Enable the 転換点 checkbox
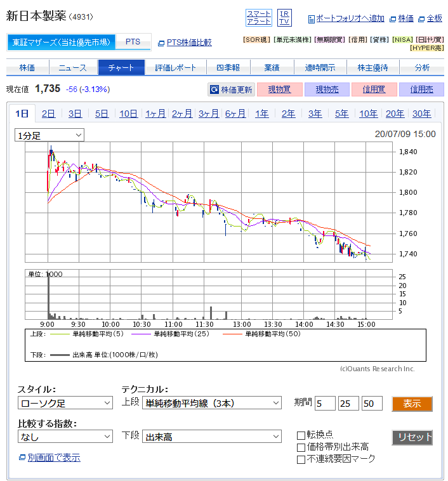 tap(301, 435)
